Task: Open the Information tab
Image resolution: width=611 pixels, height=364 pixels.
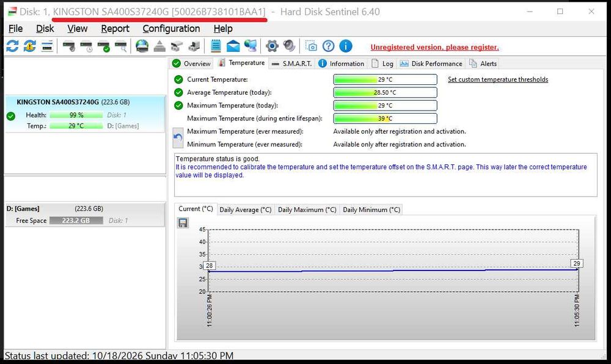Action: click(x=341, y=64)
